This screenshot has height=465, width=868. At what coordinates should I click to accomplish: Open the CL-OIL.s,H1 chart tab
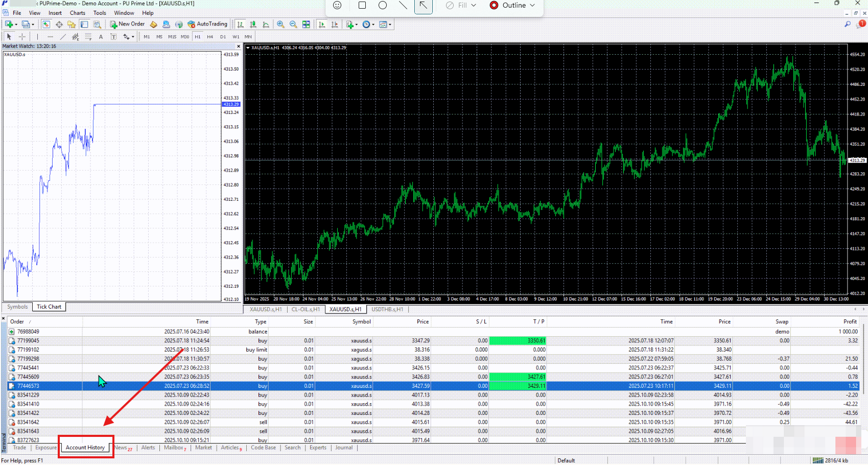click(x=306, y=309)
